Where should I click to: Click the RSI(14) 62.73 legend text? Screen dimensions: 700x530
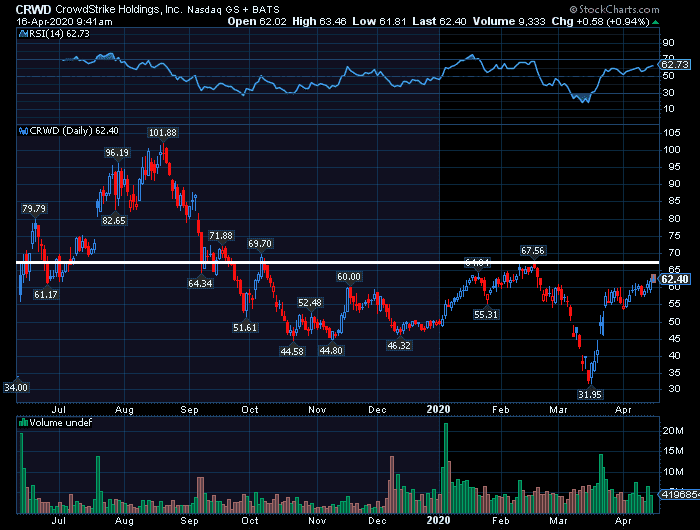click(59, 33)
